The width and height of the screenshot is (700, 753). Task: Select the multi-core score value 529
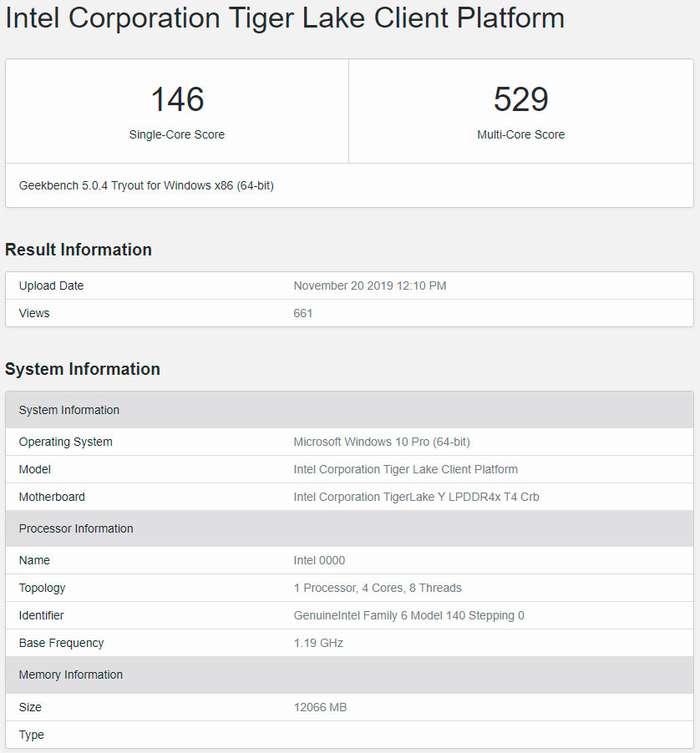tap(520, 99)
